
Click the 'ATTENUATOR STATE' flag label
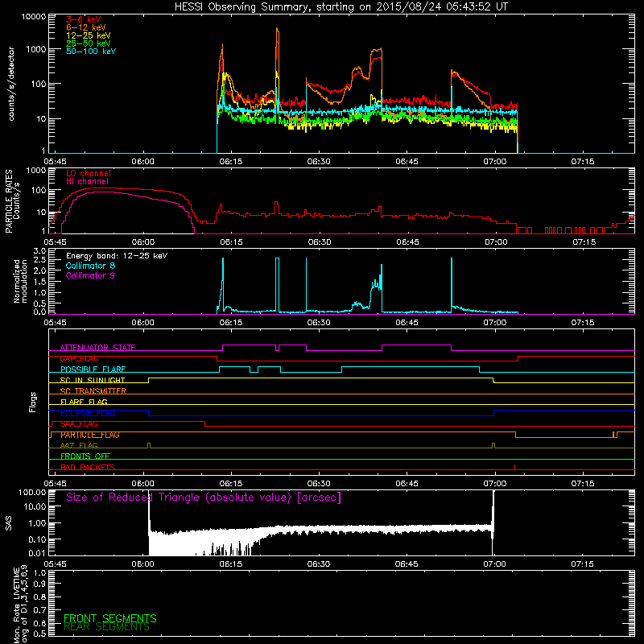point(97,348)
